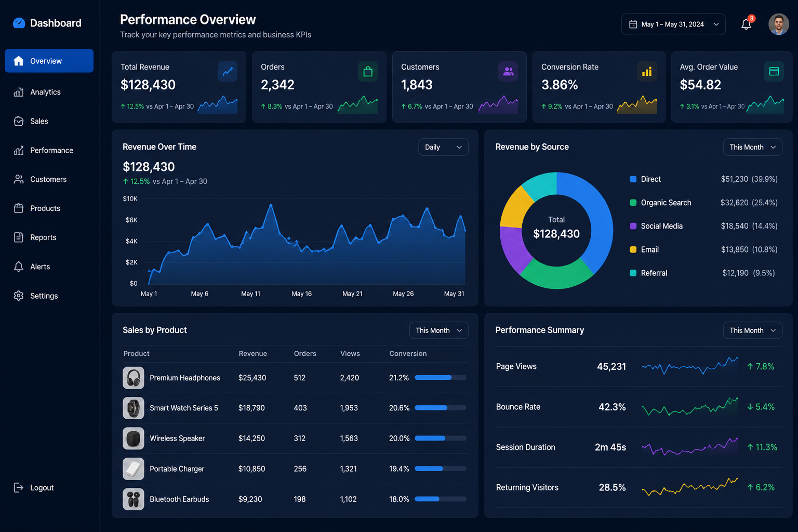Click the donut chart Total $128,430 center

tap(556, 229)
